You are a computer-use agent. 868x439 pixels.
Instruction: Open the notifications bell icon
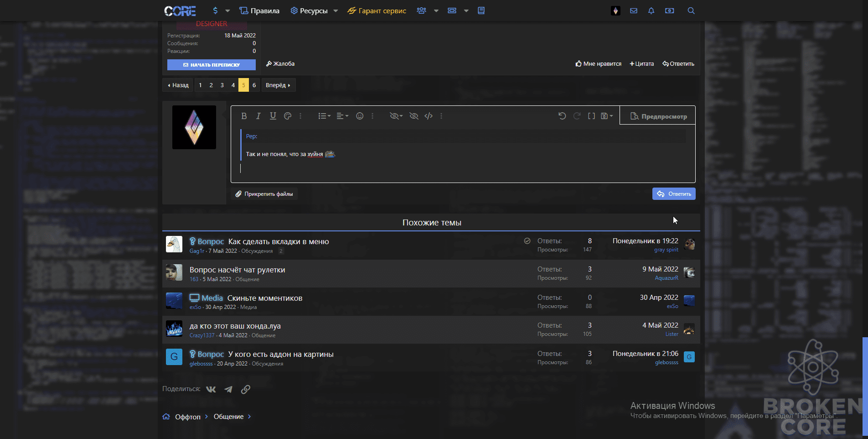(651, 10)
